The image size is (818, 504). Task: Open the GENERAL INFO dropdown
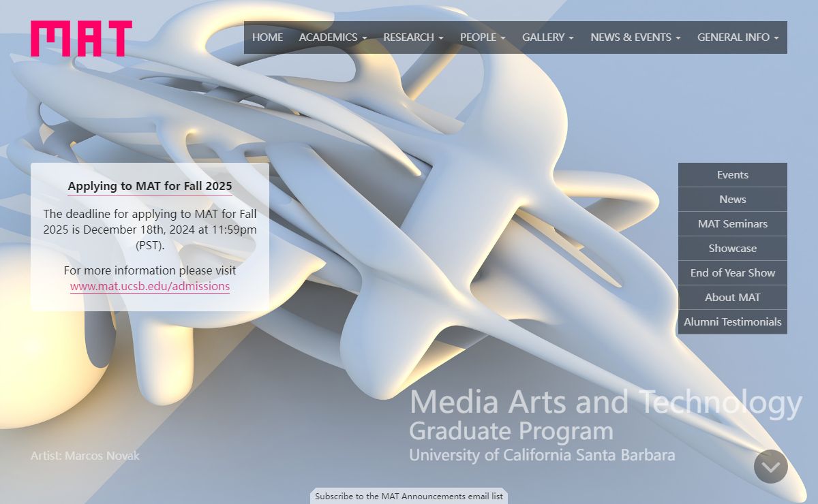[738, 37]
